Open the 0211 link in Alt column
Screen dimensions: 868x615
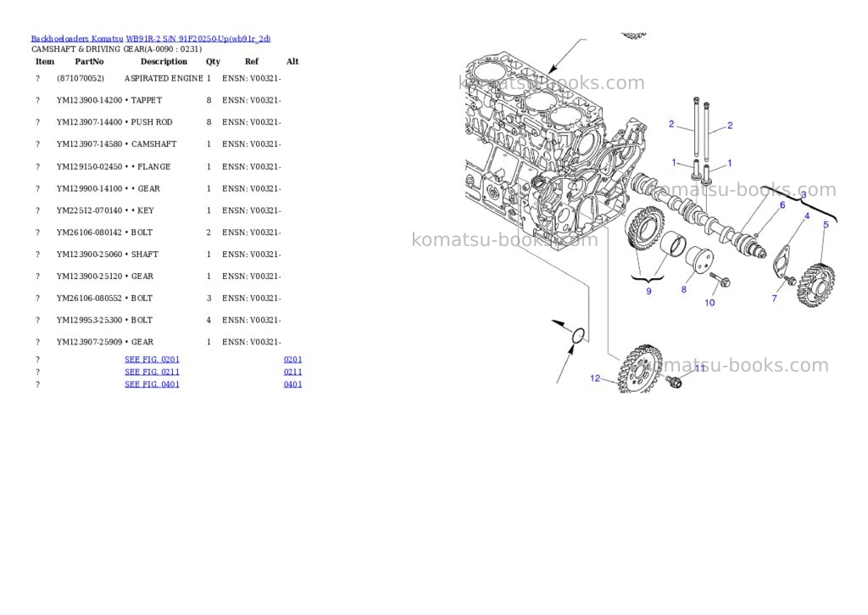click(292, 372)
